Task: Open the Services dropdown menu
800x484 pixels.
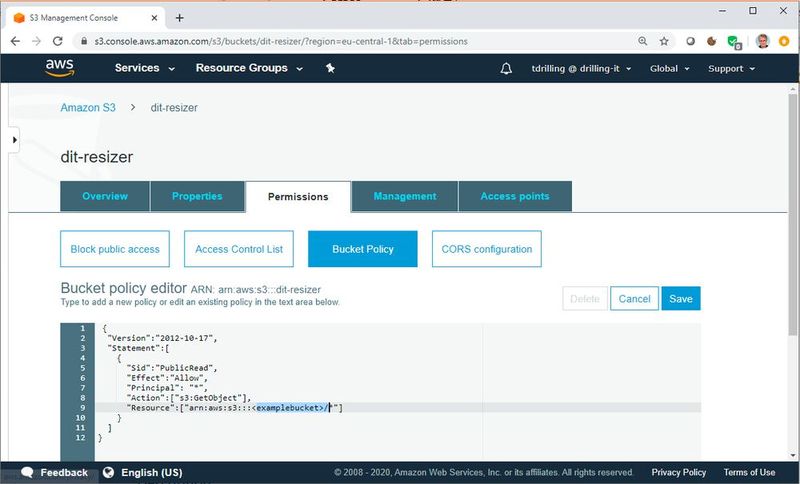Action: coord(144,68)
